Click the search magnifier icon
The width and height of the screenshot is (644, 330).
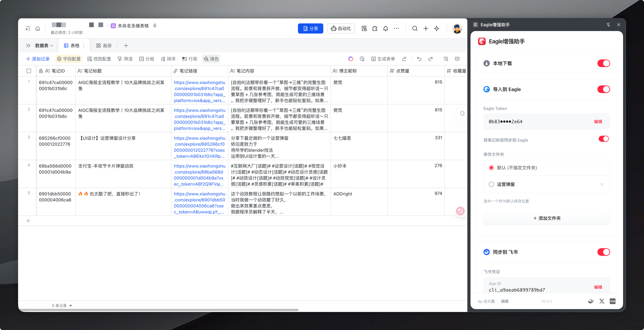(415, 28)
